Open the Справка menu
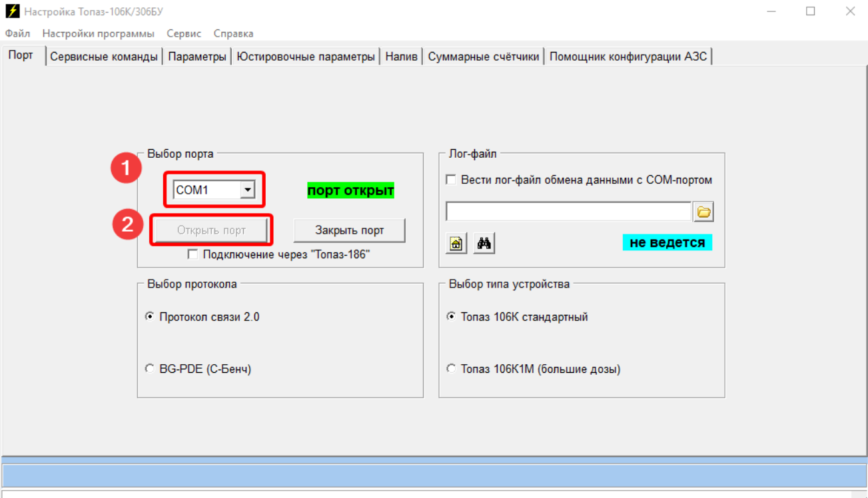 pos(233,33)
